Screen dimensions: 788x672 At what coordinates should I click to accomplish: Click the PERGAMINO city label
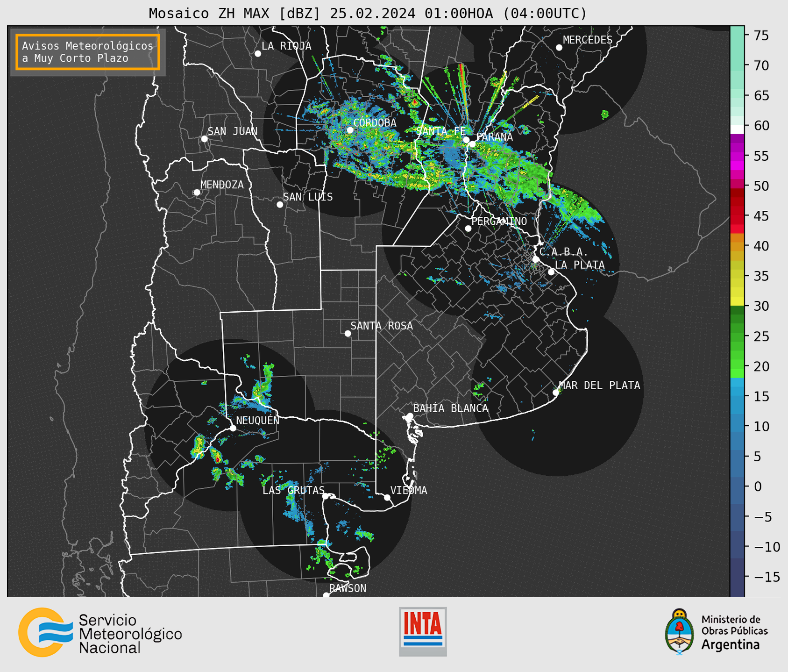[x=499, y=221]
